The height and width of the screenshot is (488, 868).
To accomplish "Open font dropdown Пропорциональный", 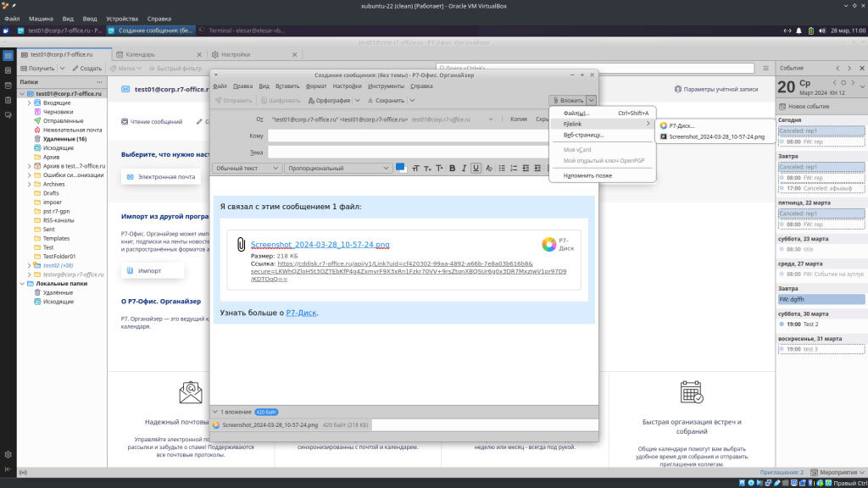I will (x=337, y=169).
